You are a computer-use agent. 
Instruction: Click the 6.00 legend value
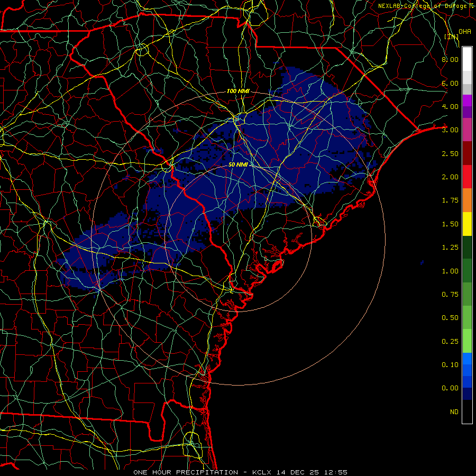tap(450, 83)
